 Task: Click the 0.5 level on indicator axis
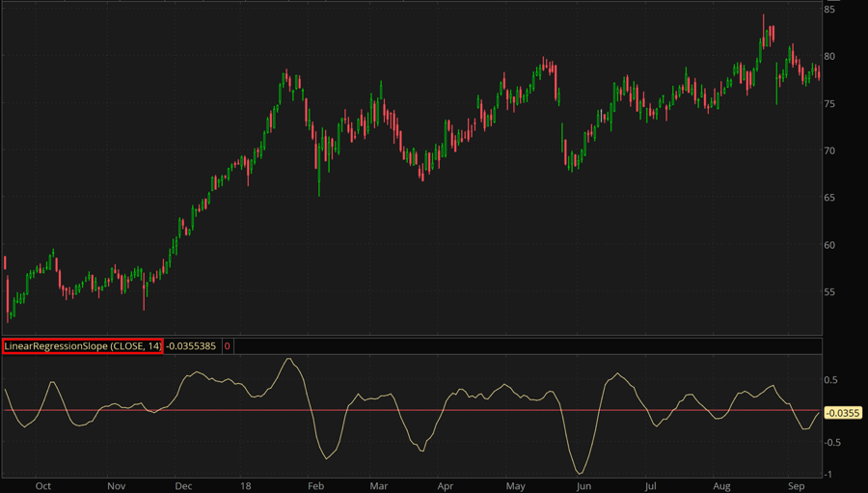click(x=830, y=380)
